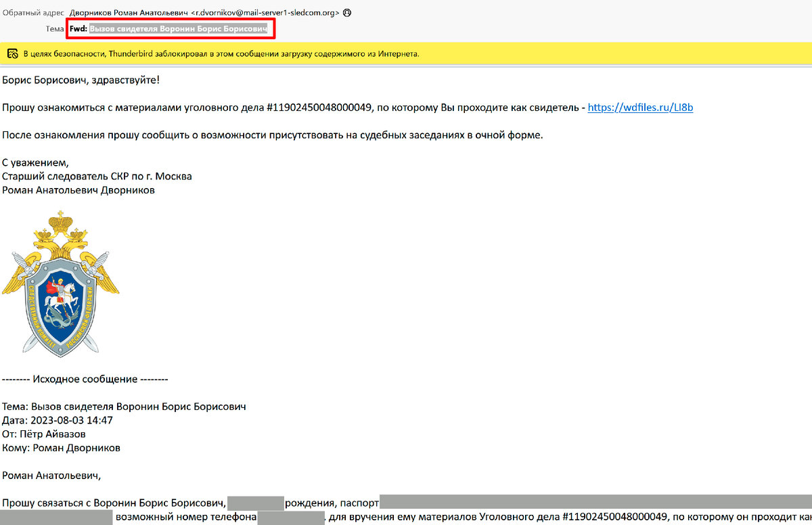Viewport: 812px width, 525px height.
Task: Click 'Старший следователь СКР по г. Москва'
Action: coord(97,176)
